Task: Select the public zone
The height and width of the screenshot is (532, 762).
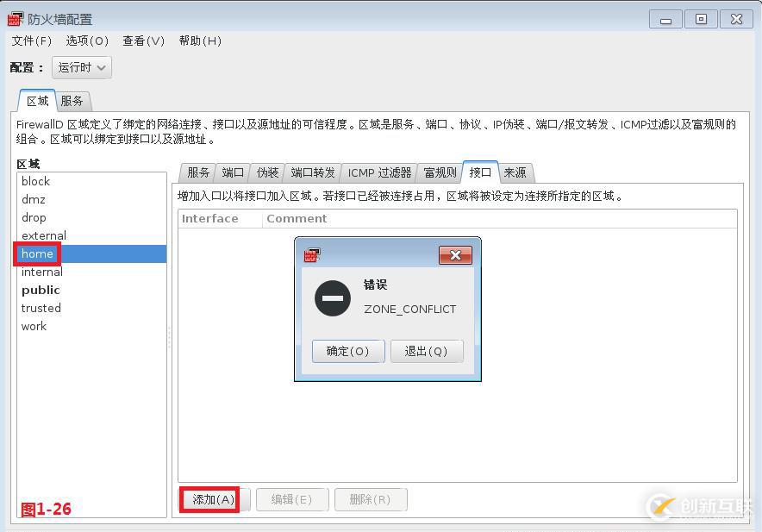Action: pos(40,290)
